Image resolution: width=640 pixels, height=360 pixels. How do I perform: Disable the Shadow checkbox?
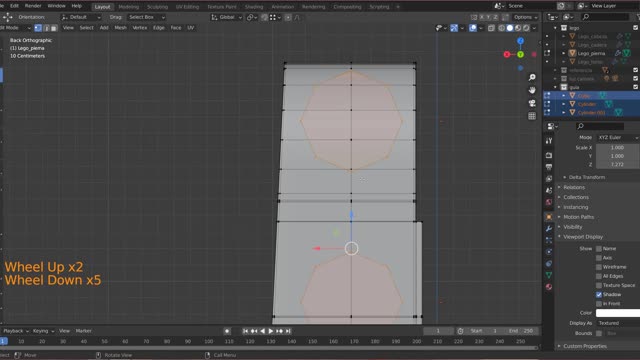(599, 294)
